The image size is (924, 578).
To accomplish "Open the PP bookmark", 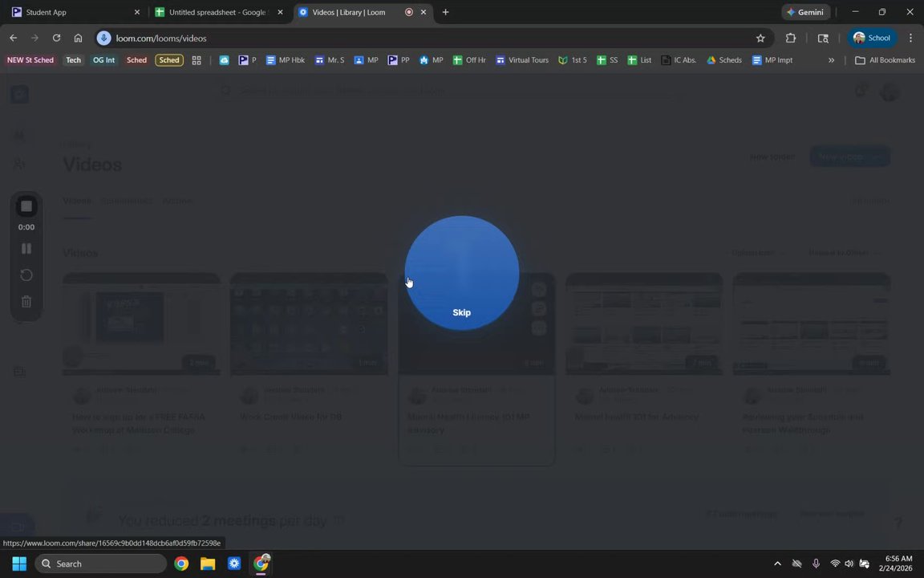I will pos(399,60).
